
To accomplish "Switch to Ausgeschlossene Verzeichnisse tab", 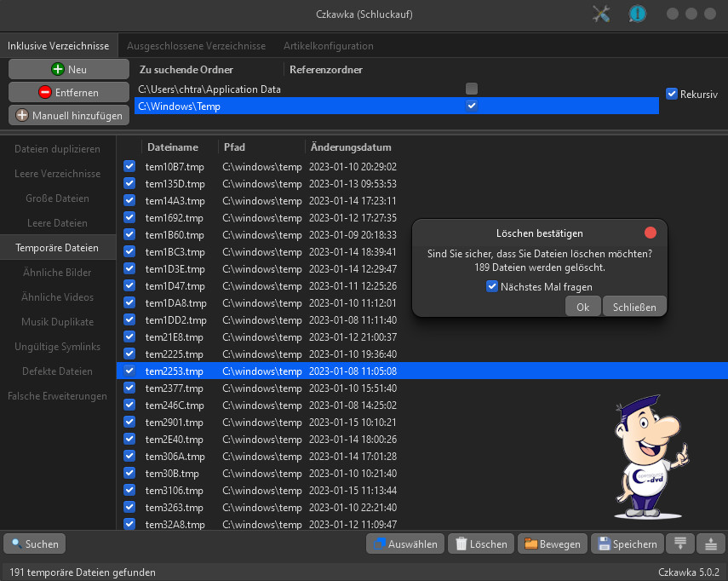I will (196, 46).
